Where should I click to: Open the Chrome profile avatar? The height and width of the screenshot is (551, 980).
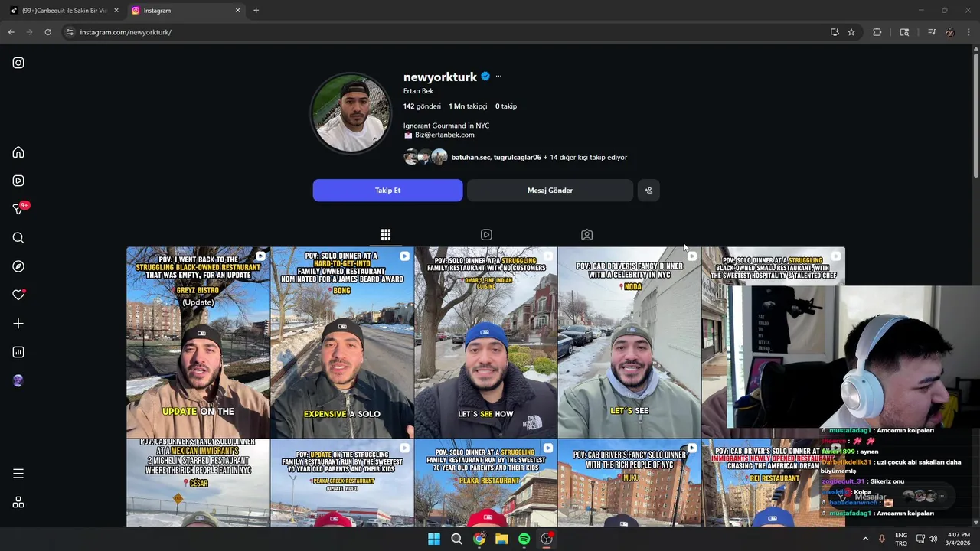[950, 32]
